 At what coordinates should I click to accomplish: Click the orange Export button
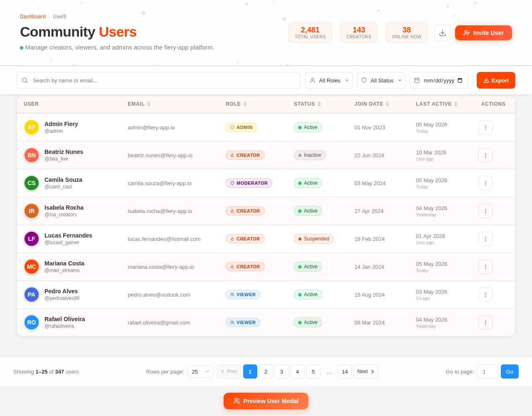[x=496, y=80]
